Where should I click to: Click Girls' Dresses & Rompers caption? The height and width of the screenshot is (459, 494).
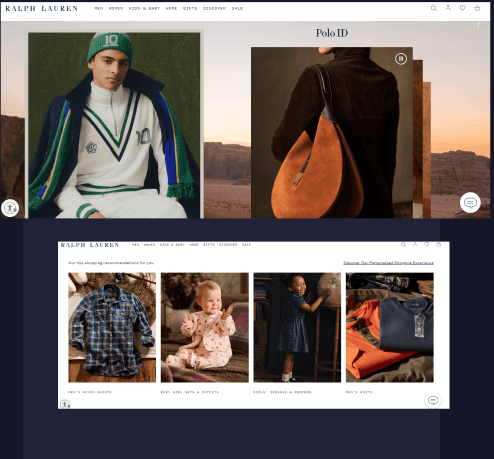(x=282, y=392)
